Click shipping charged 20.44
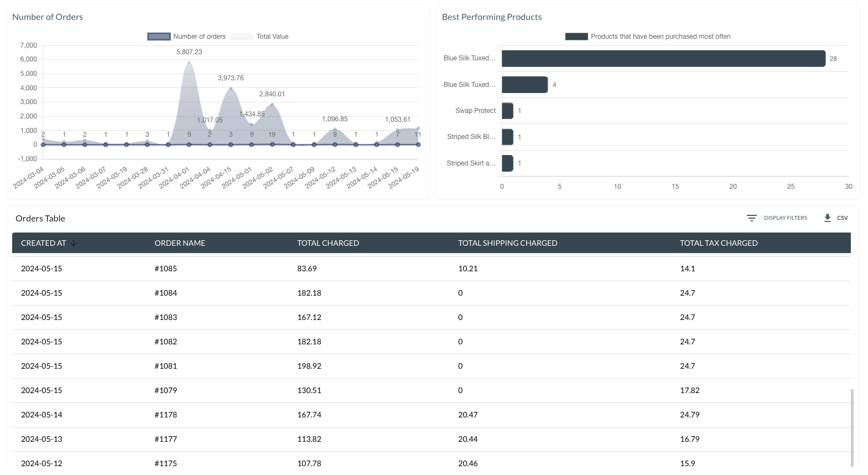The width and height of the screenshot is (868, 475). (468, 439)
